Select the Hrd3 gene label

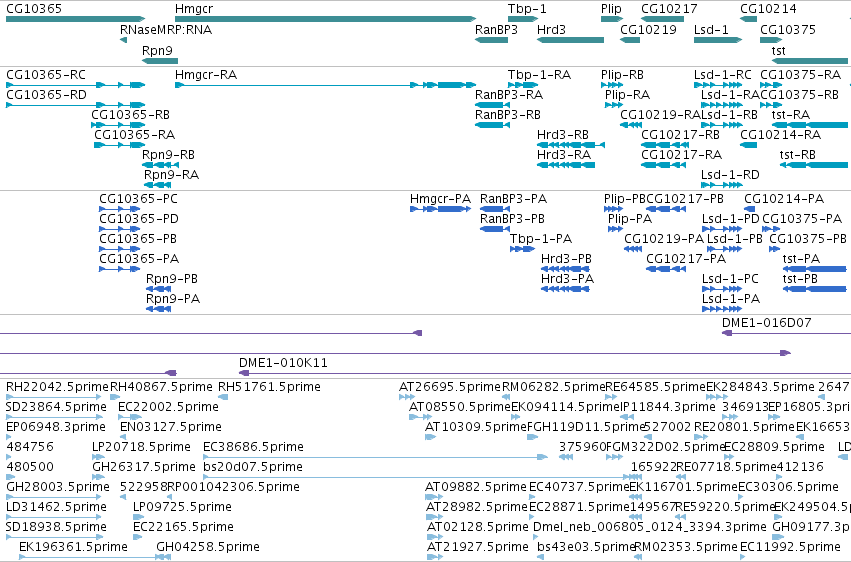click(551, 30)
